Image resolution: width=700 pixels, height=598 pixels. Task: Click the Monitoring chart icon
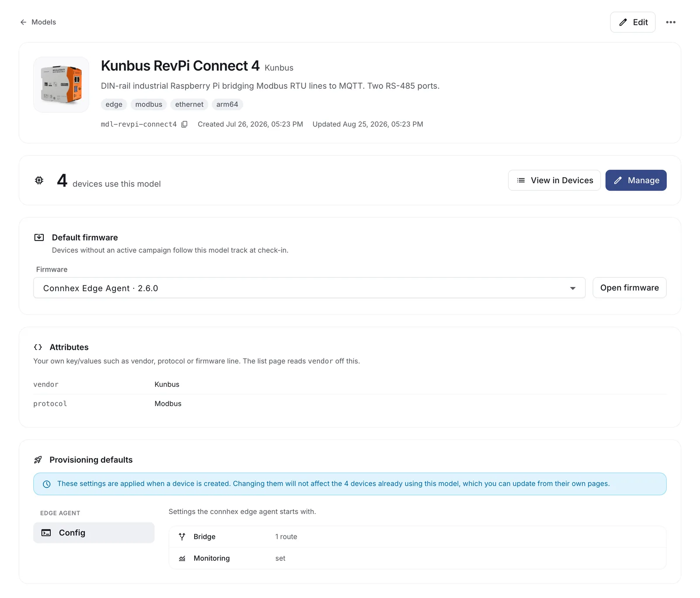182,559
